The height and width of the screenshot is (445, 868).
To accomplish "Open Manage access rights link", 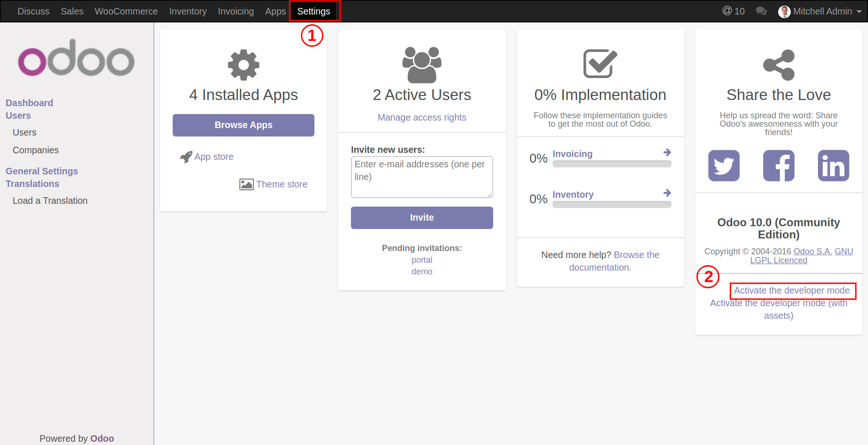I will click(x=422, y=117).
